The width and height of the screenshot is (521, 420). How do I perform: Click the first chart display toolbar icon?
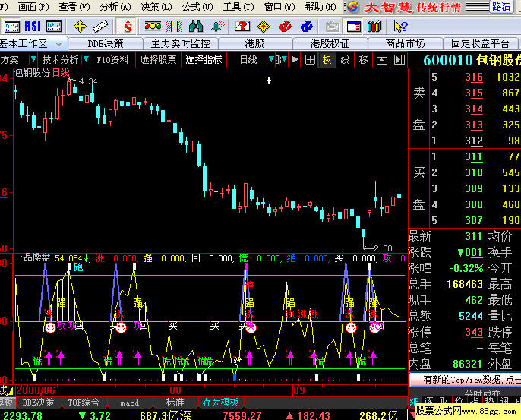point(12,27)
